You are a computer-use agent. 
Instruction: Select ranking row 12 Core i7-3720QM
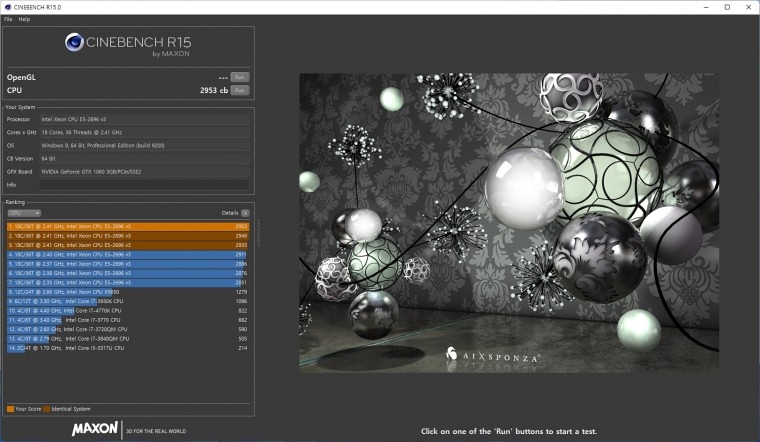[x=128, y=329]
